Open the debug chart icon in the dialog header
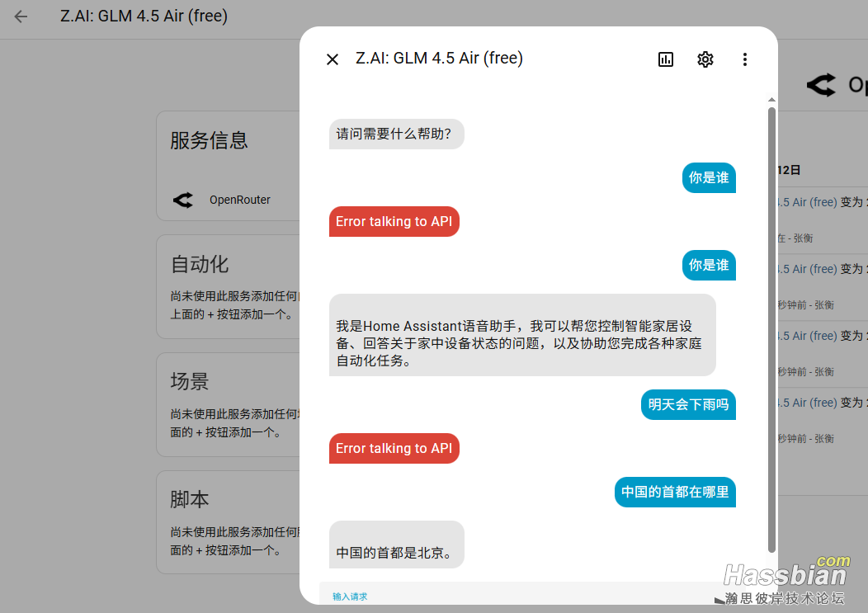 click(665, 59)
